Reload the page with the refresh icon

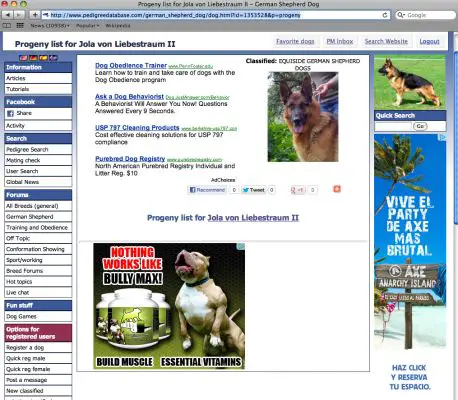[385, 15]
